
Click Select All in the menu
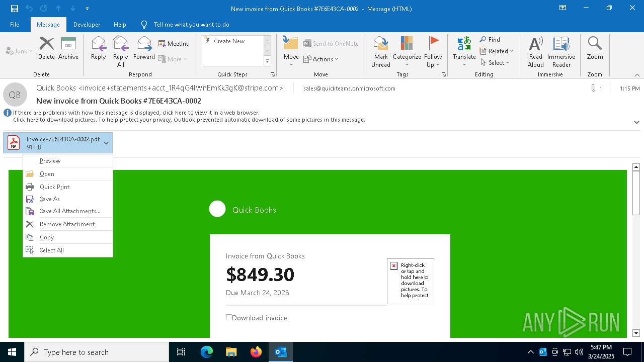point(68,250)
